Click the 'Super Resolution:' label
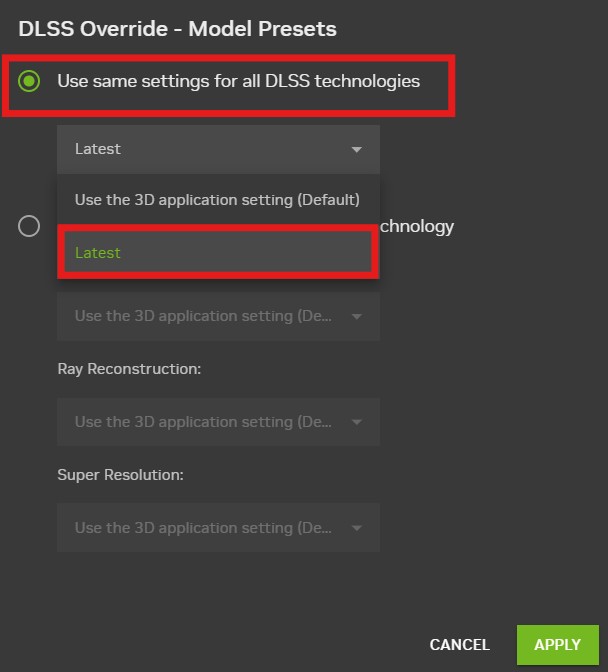The height and width of the screenshot is (672, 608). [x=120, y=475]
